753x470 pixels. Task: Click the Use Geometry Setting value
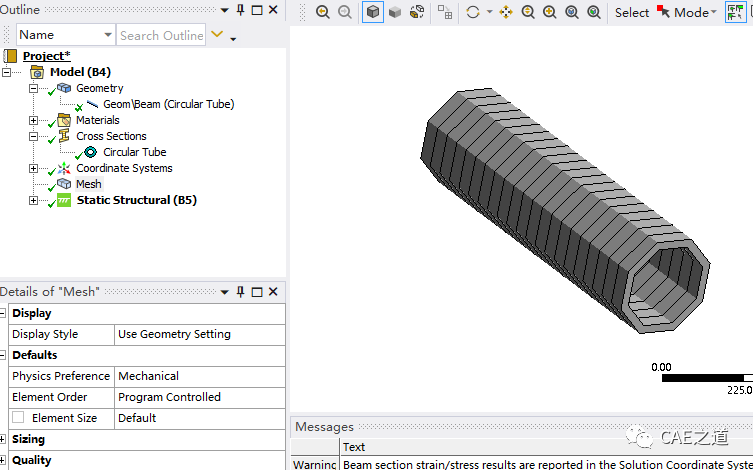coord(200,334)
